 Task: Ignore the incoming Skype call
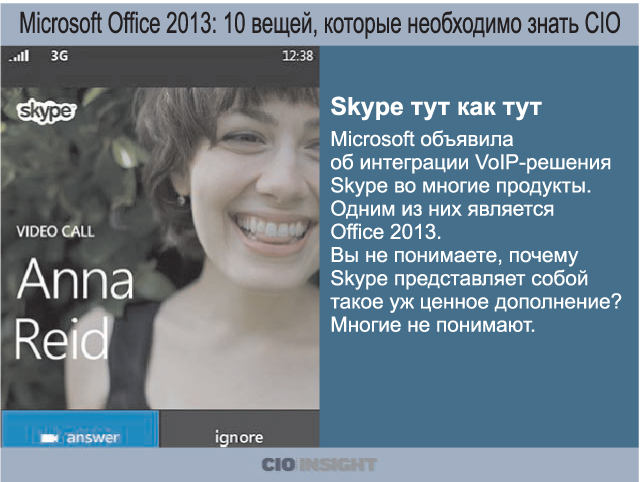[240, 429]
